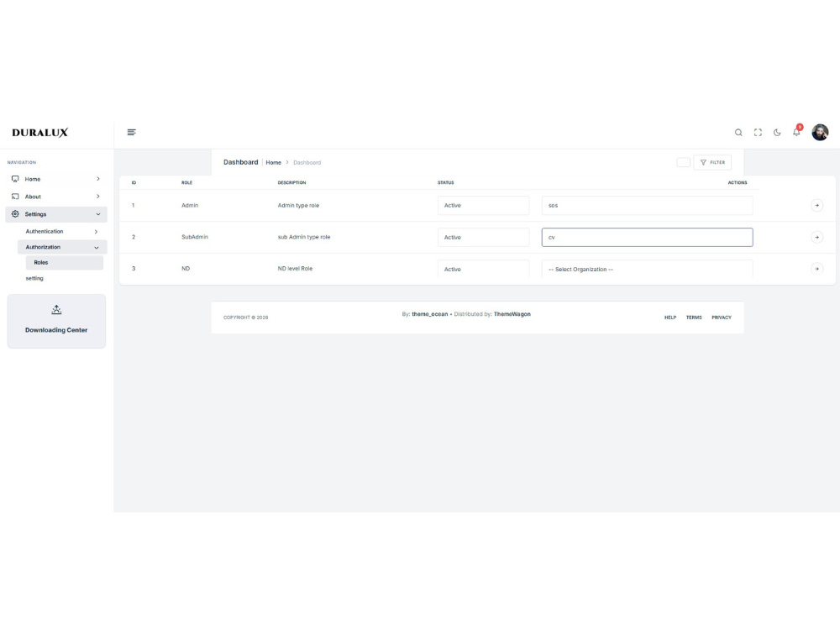The height and width of the screenshot is (630, 840).
Task: Click the theme_ocean footer link
Action: click(429, 314)
